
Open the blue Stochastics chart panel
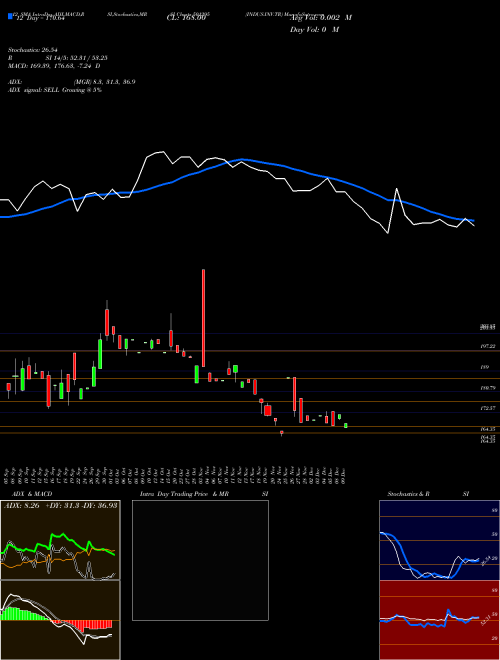tap(439, 540)
